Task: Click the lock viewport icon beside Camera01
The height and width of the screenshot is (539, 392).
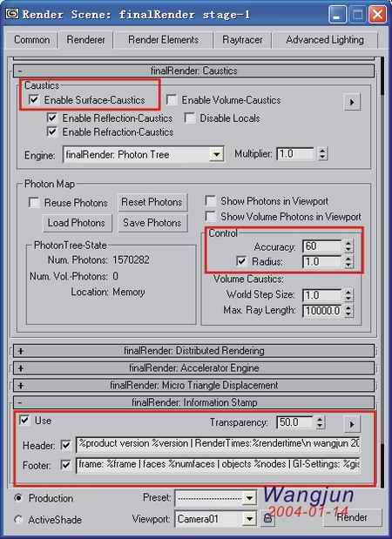Action: pyautogui.click(x=268, y=519)
